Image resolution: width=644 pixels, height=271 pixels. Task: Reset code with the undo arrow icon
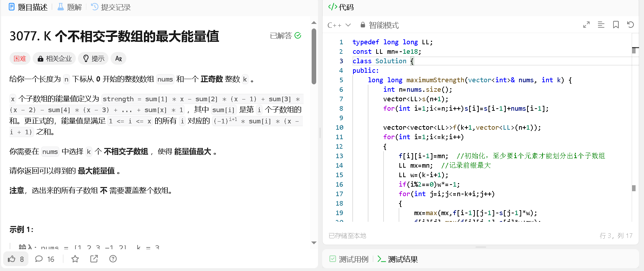631,25
